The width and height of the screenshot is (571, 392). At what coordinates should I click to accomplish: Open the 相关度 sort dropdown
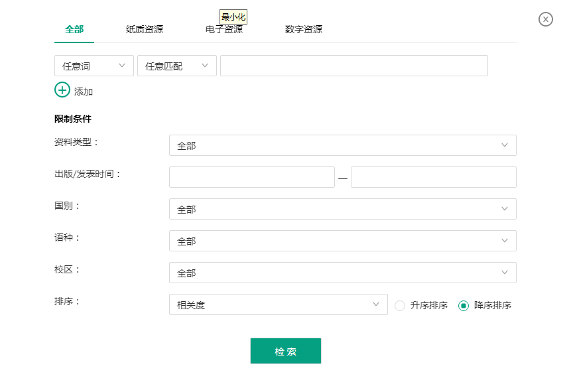pyautogui.click(x=279, y=304)
